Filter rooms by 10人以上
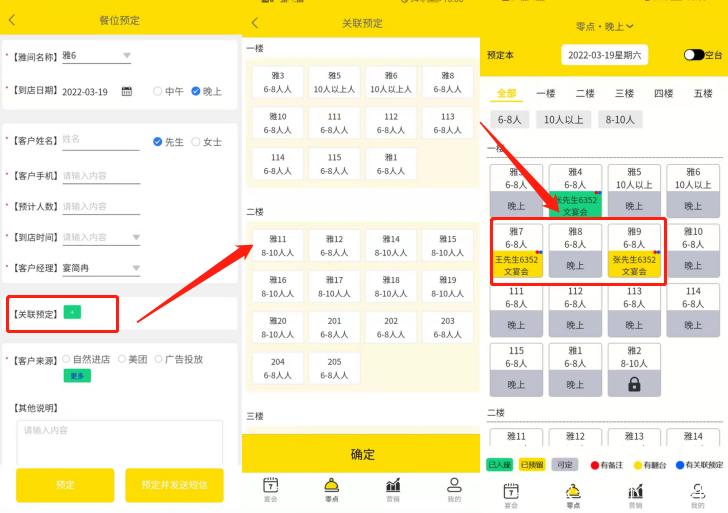Screen dimensions: 728x513 coord(563,120)
